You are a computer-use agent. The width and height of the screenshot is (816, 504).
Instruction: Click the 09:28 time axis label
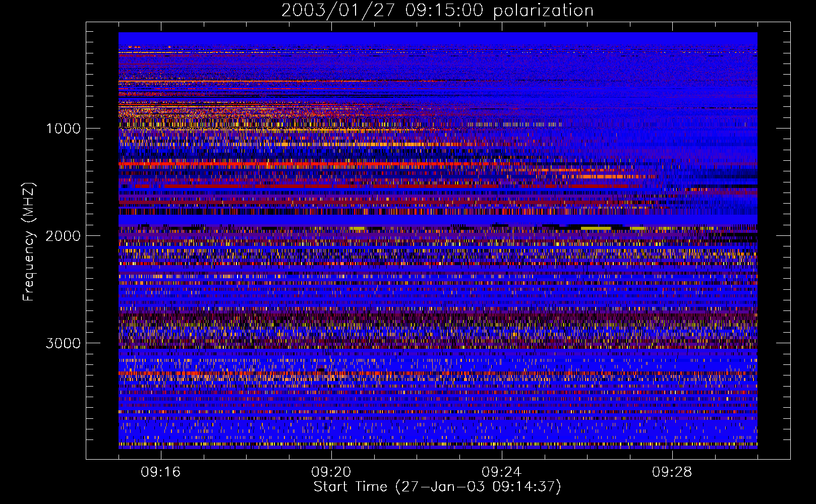(672, 472)
